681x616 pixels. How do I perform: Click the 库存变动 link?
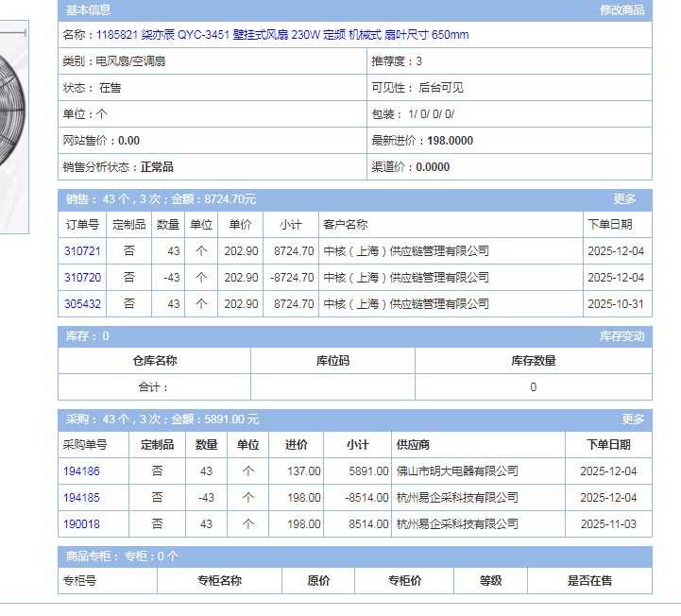[x=621, y=336]
